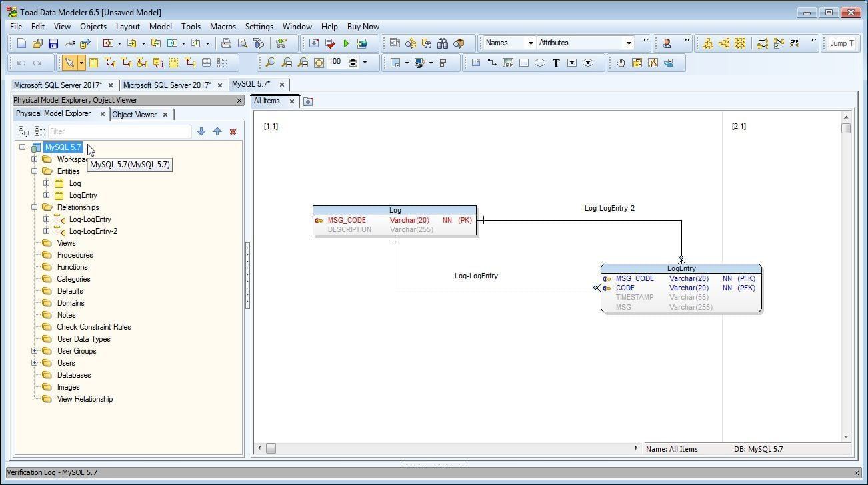Open the Select tool dropdown arrow

(x=81, y=63)
